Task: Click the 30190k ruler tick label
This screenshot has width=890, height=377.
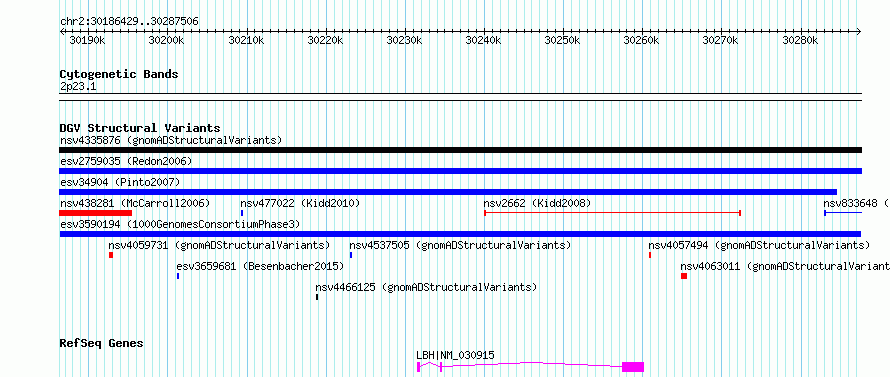Action: point(87,40)
